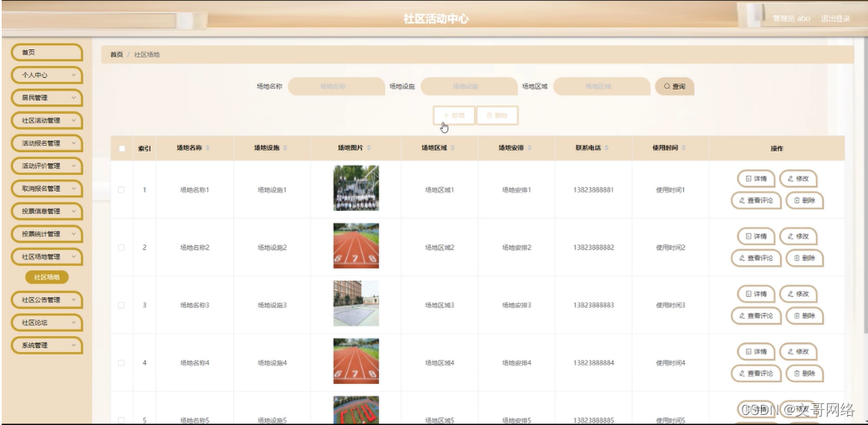
Task: Toggle the select-all checkbox in table header
Action: (122, 149)
